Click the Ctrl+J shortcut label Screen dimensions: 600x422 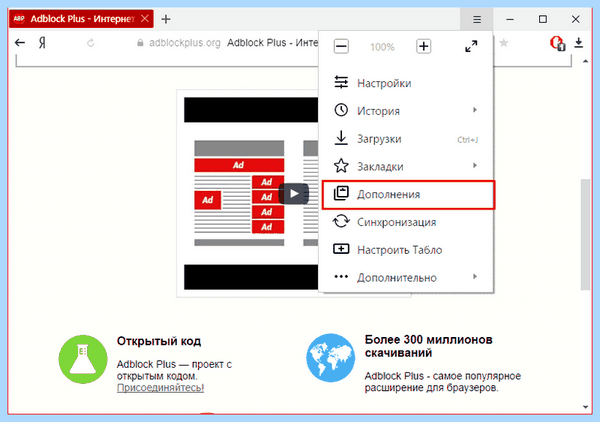pos(468,140)
